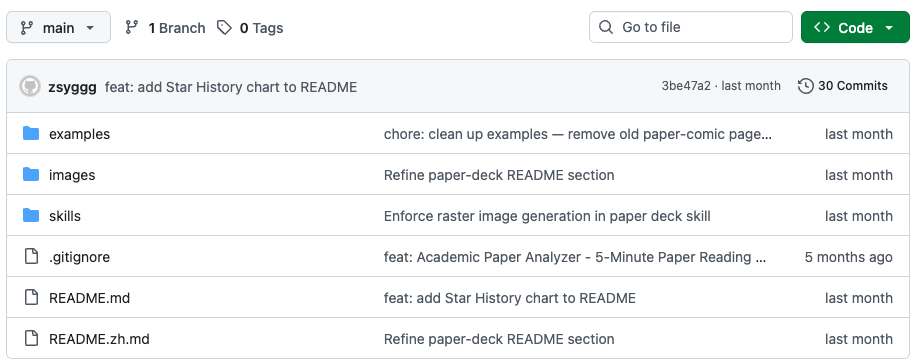
Task: Open 'Enforce raster image generation' commit message
Action: [x=547, y=216]
